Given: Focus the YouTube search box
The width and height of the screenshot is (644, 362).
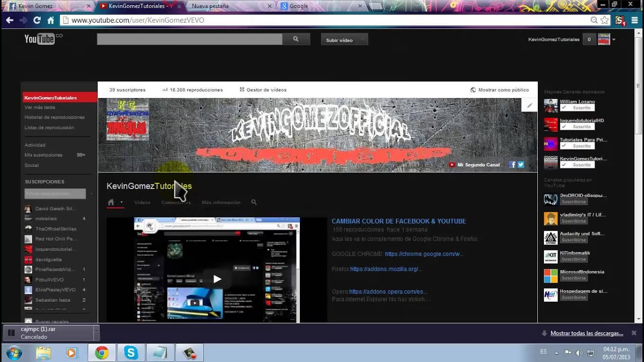Looking at the screenshot, I should click(190, 39).
